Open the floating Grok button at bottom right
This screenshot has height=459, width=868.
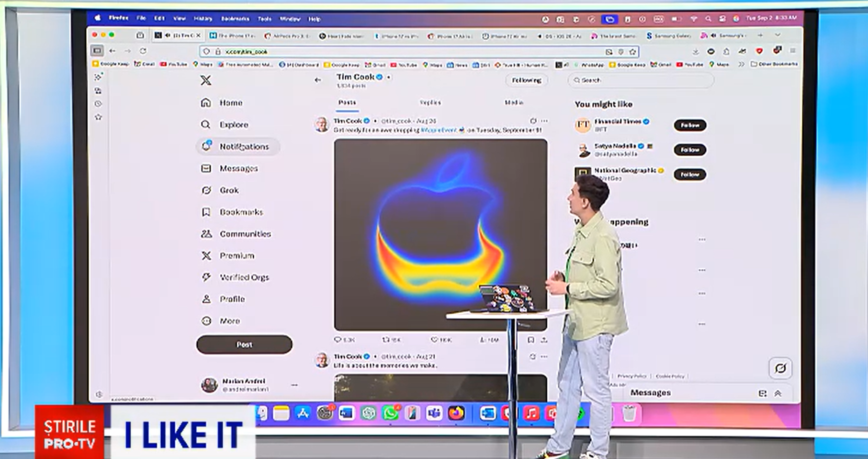pyautogui.click(x=780, y=368)
